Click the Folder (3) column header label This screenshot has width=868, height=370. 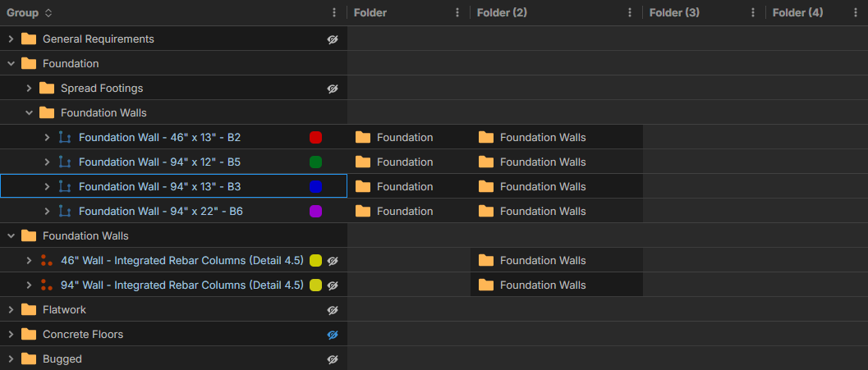674,13
